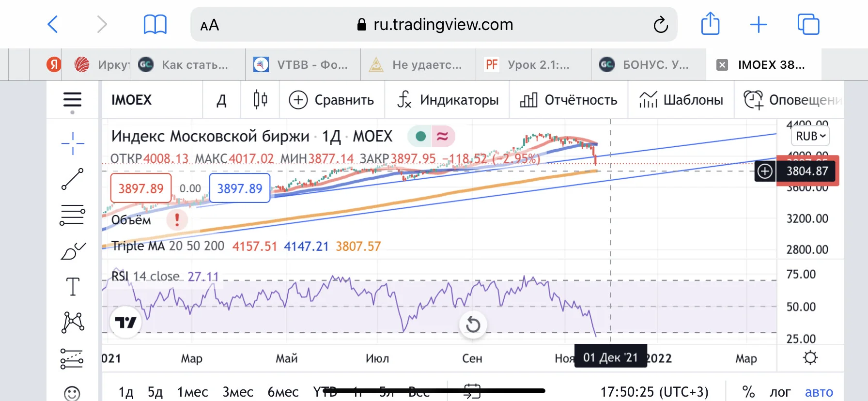Switch to the 'VTBB - Фо...' tab
This screenshot has width=868, height=401.
click(x=303, y=64)
